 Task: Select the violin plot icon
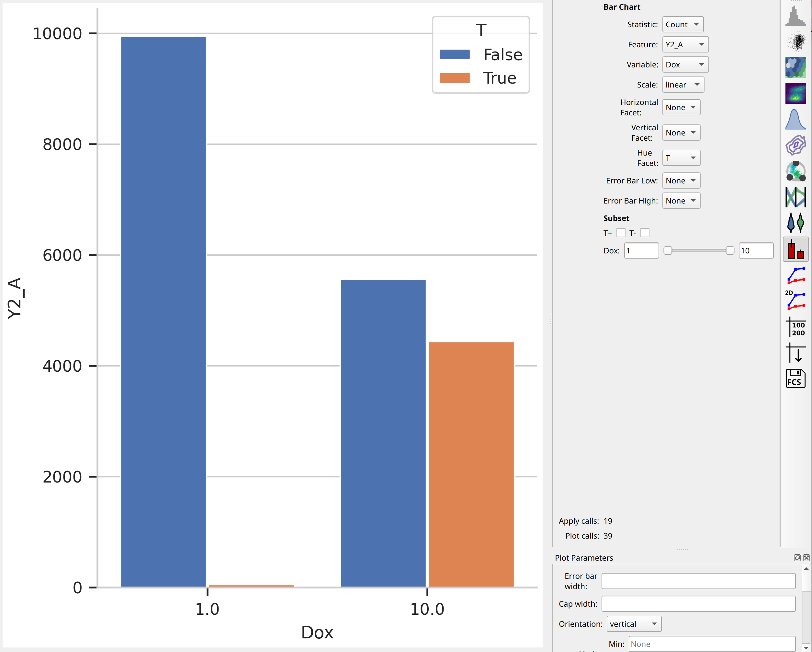[795, 223]
